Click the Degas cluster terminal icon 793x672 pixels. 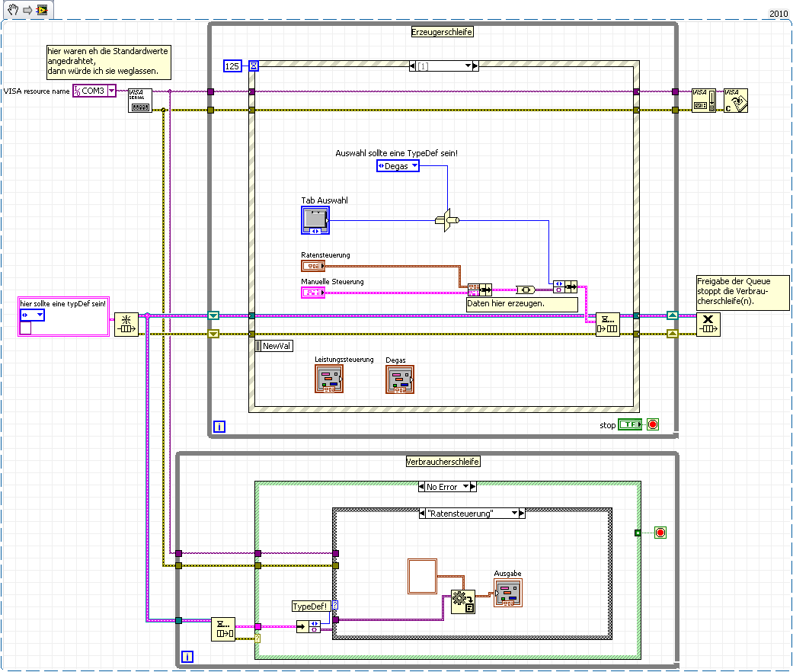(399, 379)
